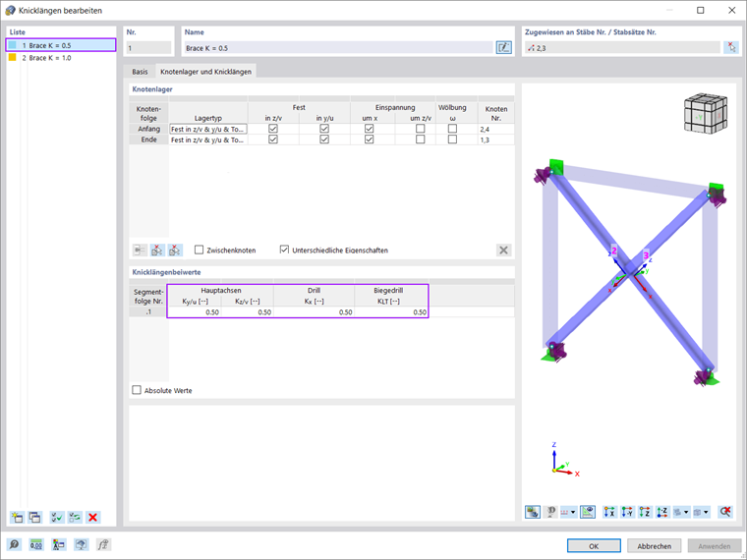Select '2 Brace K = 1.0' in the list
This screenshot has width=747, height=560.
point(61,58)
